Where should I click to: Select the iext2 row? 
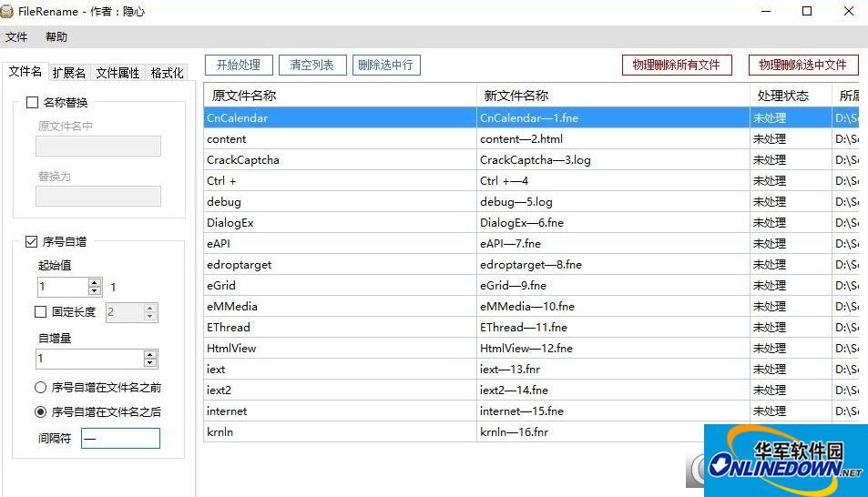[x=531, y=390]
